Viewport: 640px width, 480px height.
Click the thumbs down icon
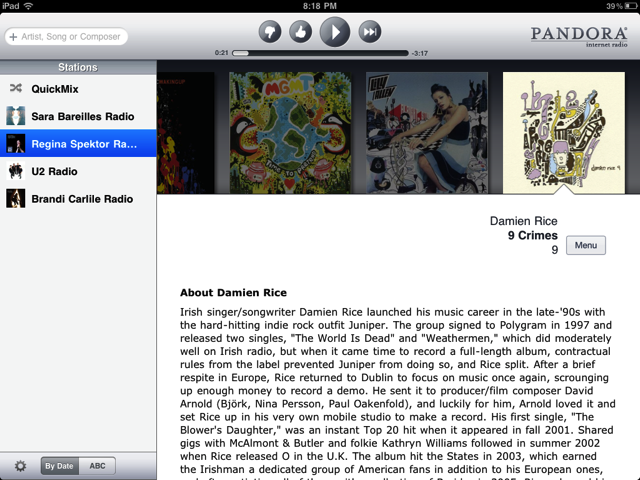click(270, 32)
